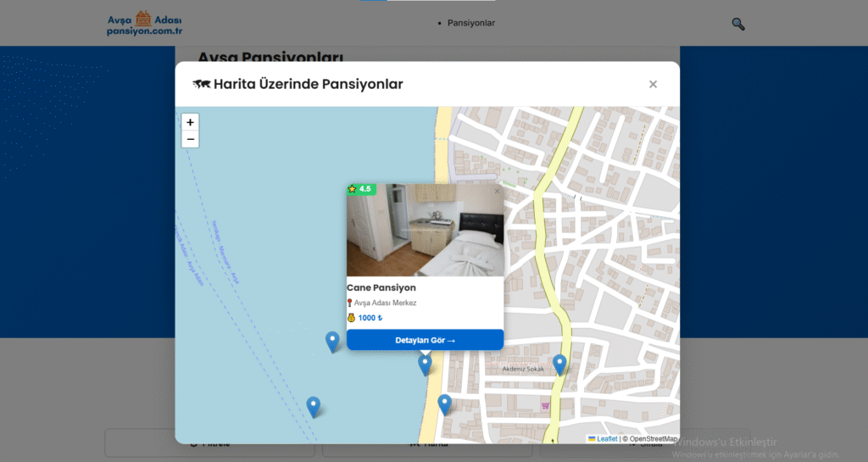868x462 pixels.
Task: Click the pink shop icon on the map
Action: (545, 406)
